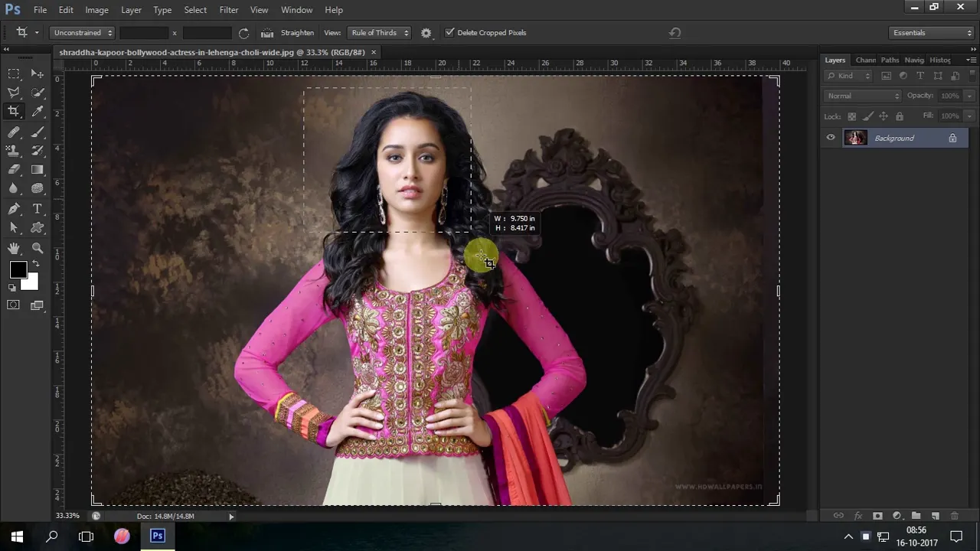Image resolution: width=980 pixels, height=551 pixels.
Task: Select the Hand tool
Action: [x=14, y=248]
